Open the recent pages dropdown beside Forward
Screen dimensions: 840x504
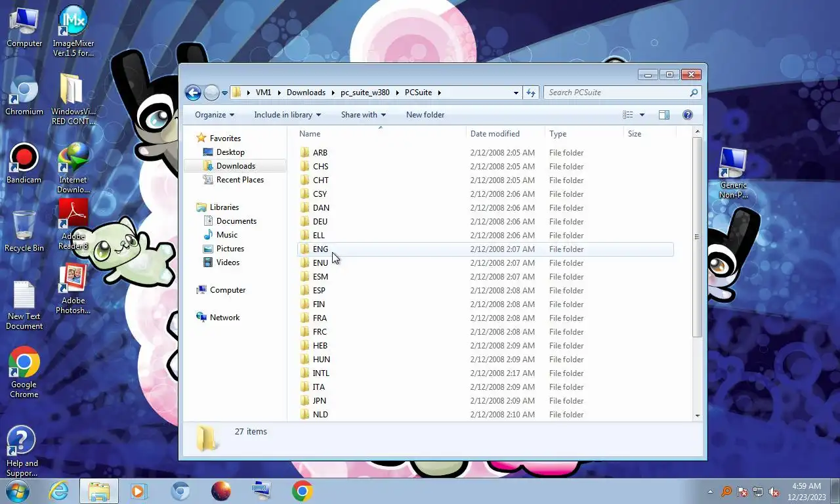point(224,93)
